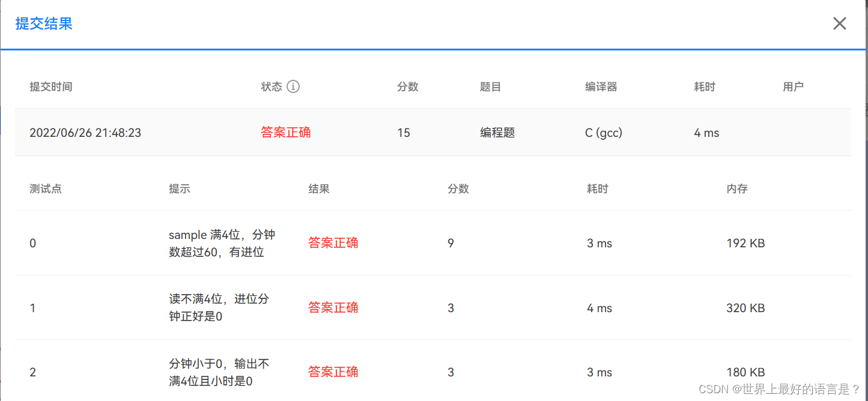
Task: Click the 内存 column header
Action: (737, 188)
